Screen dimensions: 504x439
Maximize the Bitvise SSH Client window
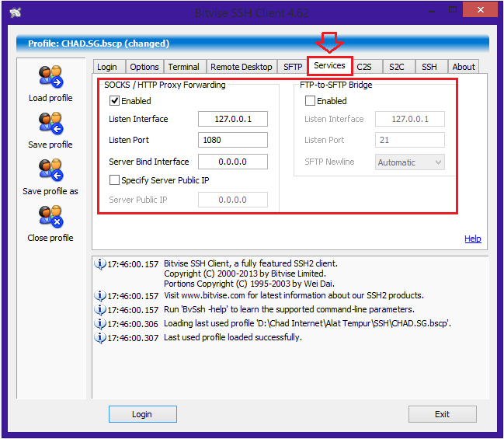453,9
